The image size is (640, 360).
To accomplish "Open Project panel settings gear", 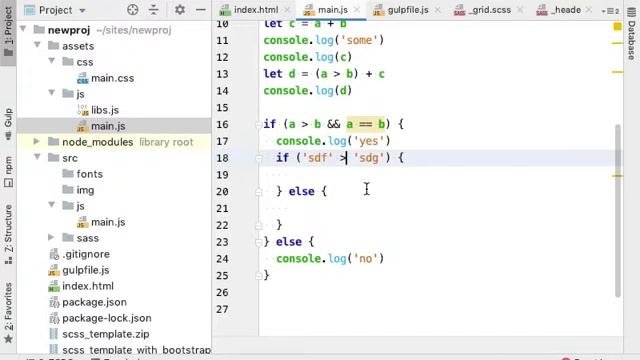I will (180, 10).
